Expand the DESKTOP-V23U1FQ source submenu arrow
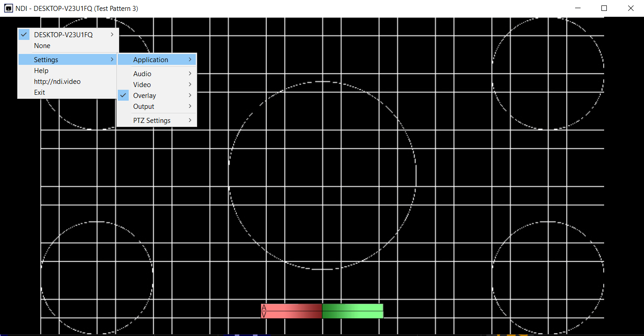The image size is (644, 336). 112,34
